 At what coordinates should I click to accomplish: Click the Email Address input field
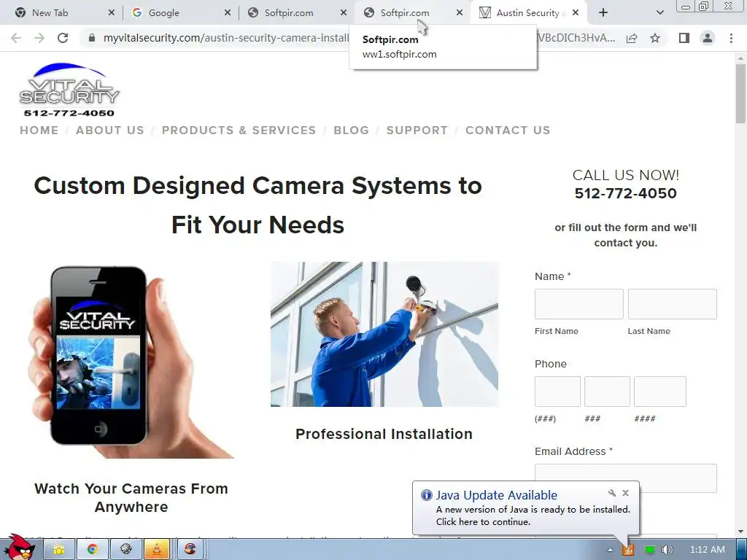tap(625, 478)
